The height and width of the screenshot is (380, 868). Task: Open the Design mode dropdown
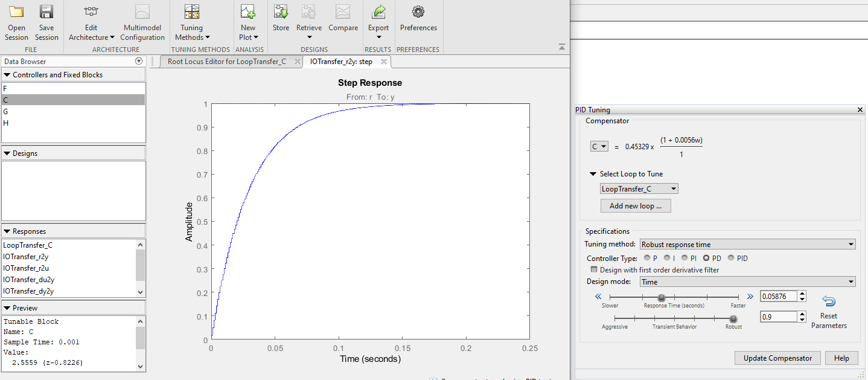[x=748, y=282]
